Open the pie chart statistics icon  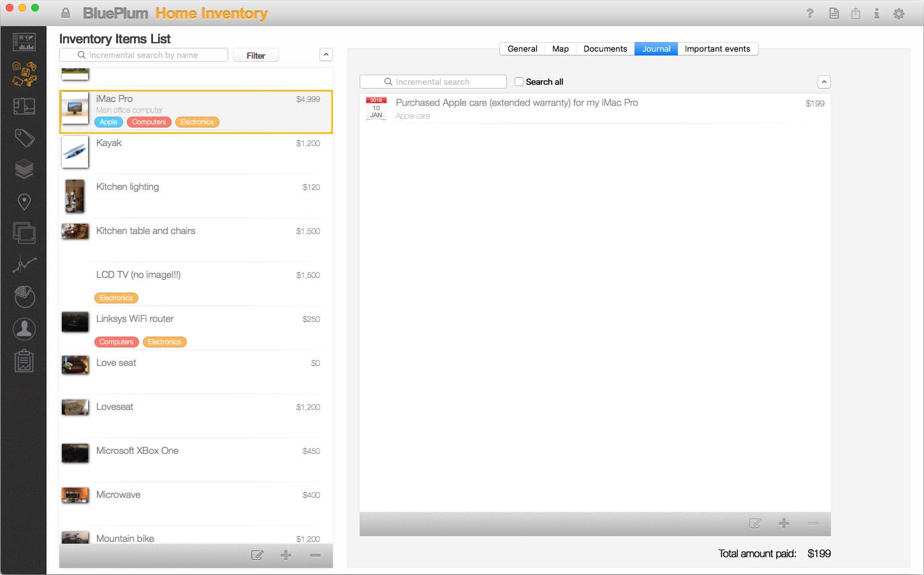pos(24,296)
